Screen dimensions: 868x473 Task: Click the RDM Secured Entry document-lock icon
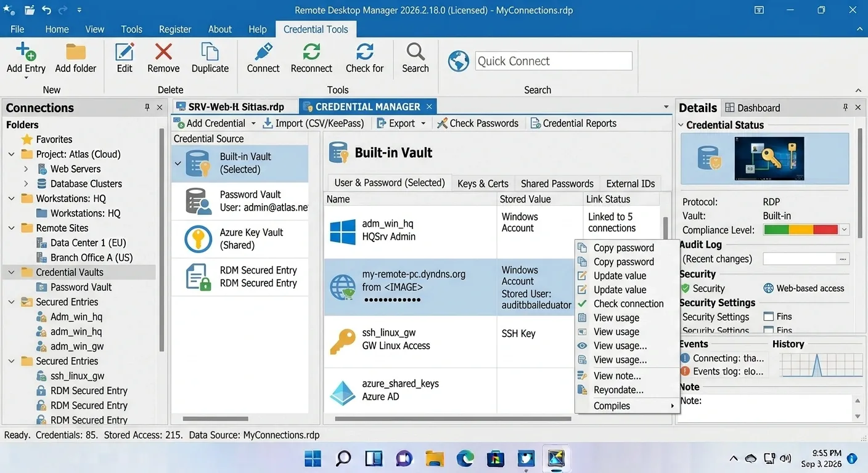[x=199, y=277]
